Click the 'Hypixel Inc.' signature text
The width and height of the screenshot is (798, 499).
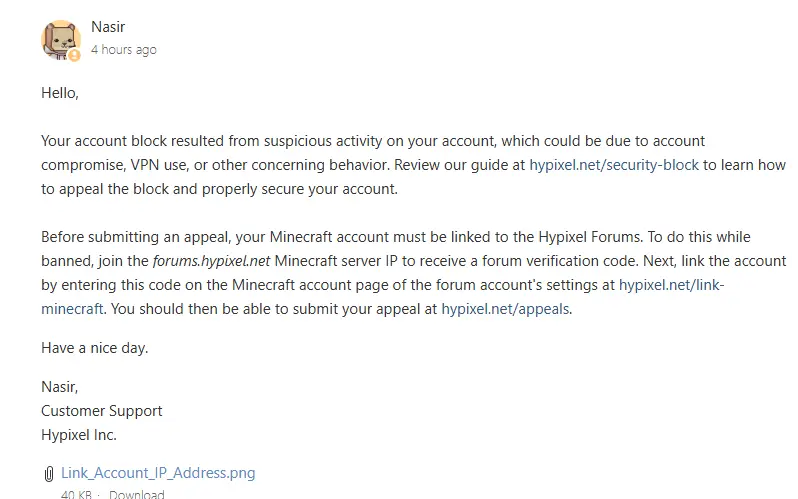click(x=79, y=435)
